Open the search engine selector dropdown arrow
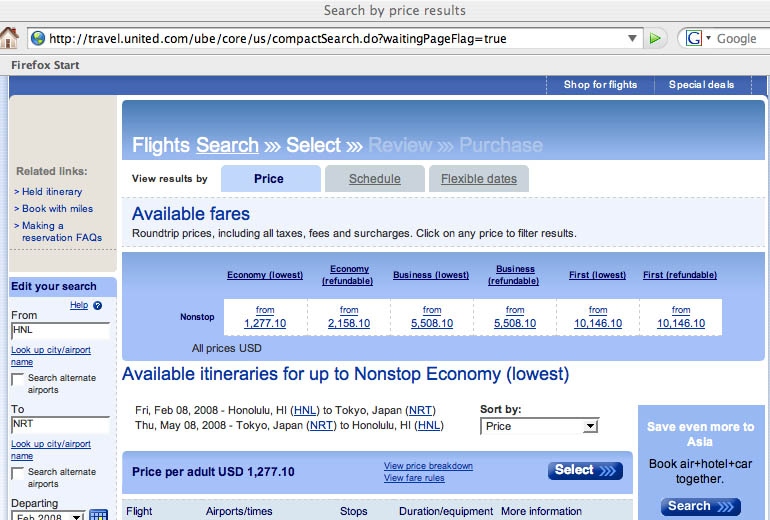This screenshot has width=770, height=520. 708,38
